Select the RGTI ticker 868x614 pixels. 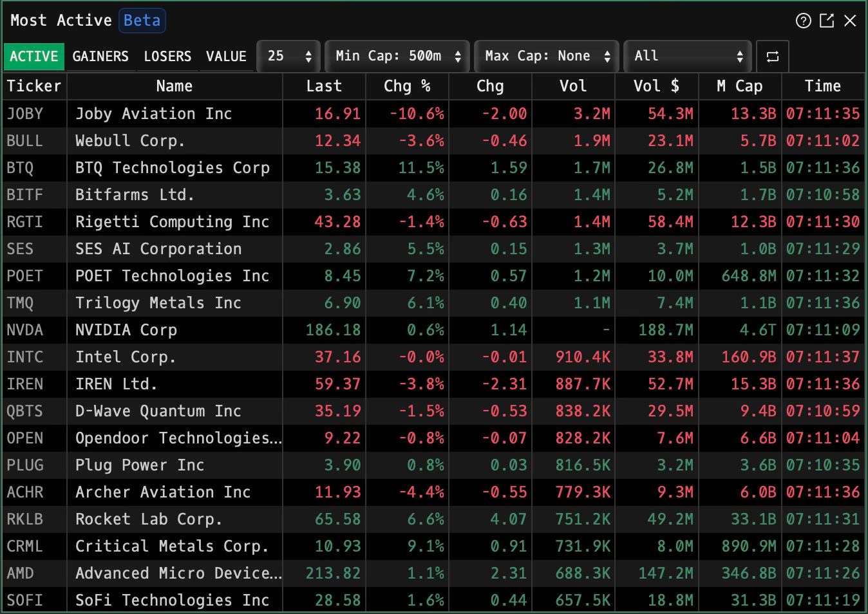point(24,222)
